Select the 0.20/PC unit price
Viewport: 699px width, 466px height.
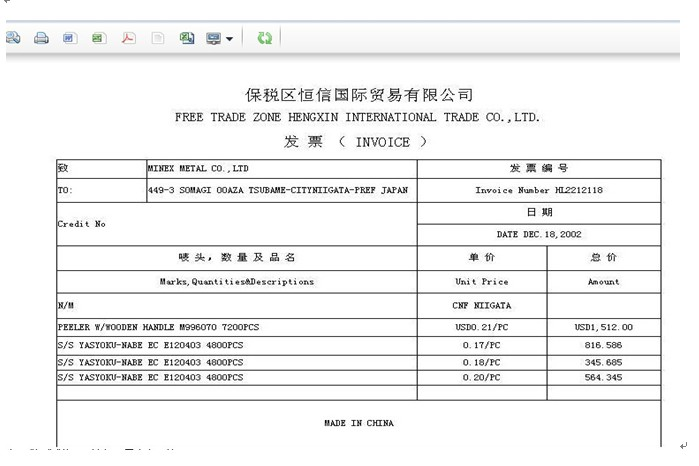482,378
